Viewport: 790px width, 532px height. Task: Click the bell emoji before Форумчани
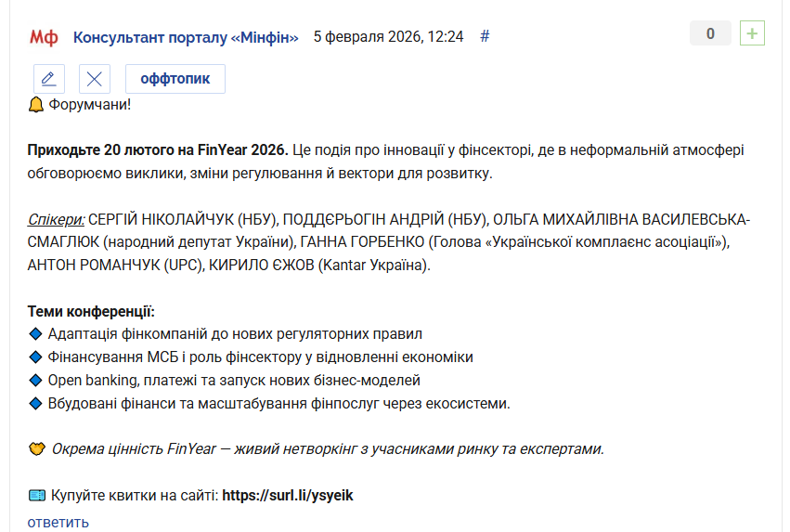click(36, 103)
